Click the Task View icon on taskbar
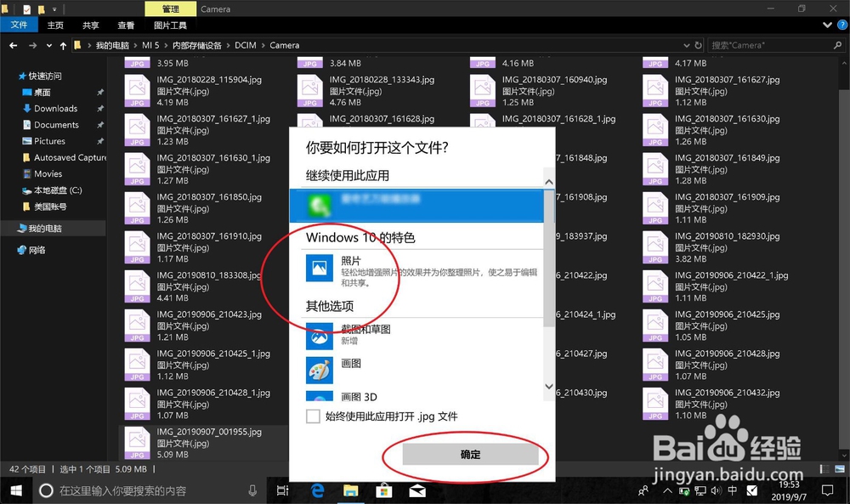 pyautogui.click(x=284, y=490)
